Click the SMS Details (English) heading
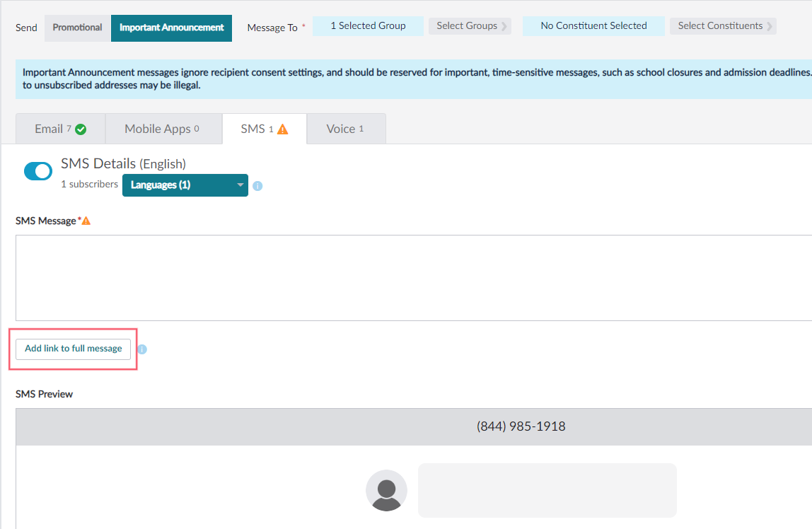The height and width of the screenshot is (529, 812). [123, 164]
